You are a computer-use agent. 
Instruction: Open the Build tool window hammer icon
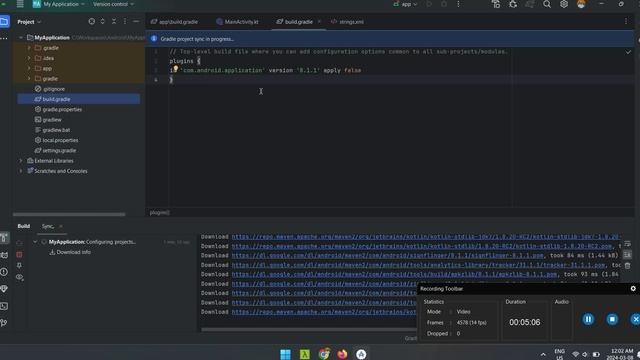click(4, 238)
